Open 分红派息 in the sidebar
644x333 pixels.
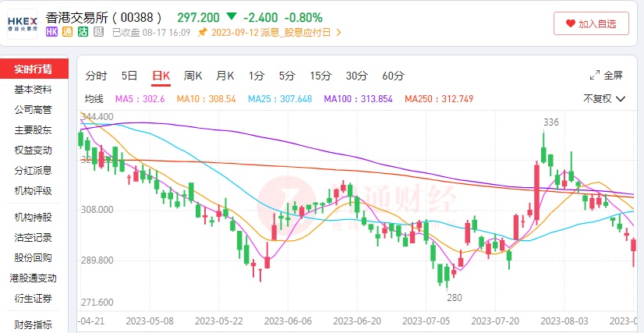click(x=34, y=171)
